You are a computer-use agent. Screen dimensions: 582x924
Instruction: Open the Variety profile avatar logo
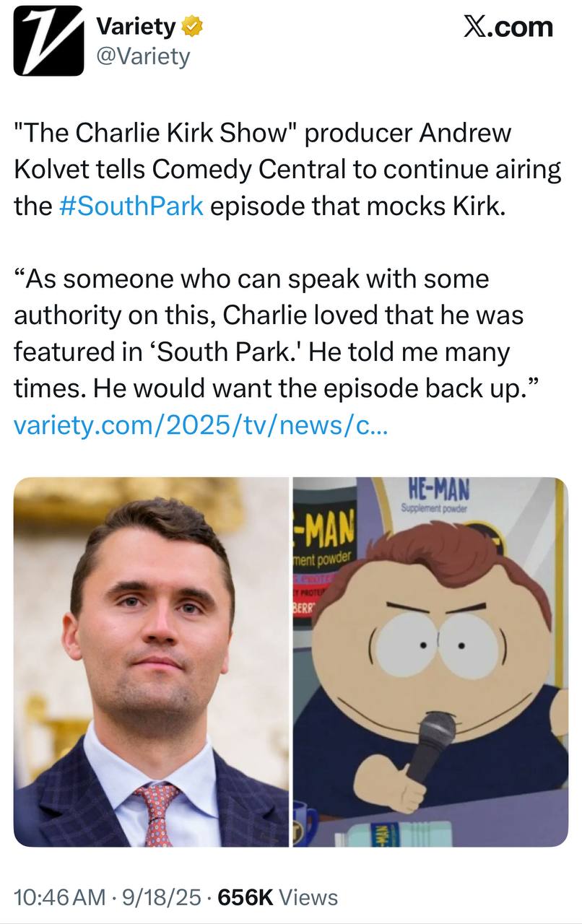click(x=49, y=41)
